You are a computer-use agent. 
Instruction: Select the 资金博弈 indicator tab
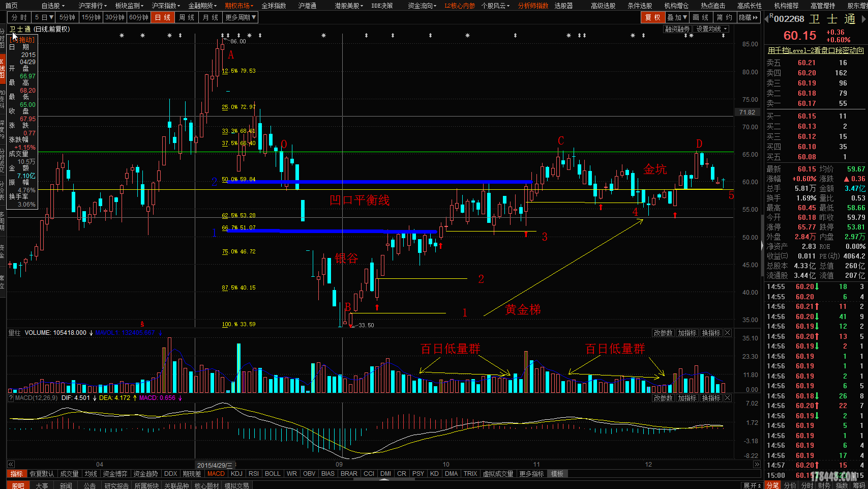coord(115,474)
